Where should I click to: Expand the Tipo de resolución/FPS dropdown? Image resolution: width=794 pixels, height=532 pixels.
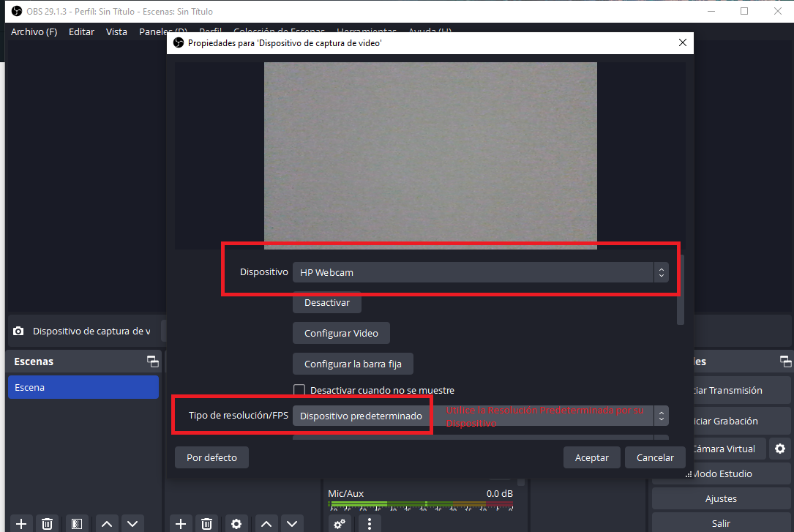tap(480, 416)
